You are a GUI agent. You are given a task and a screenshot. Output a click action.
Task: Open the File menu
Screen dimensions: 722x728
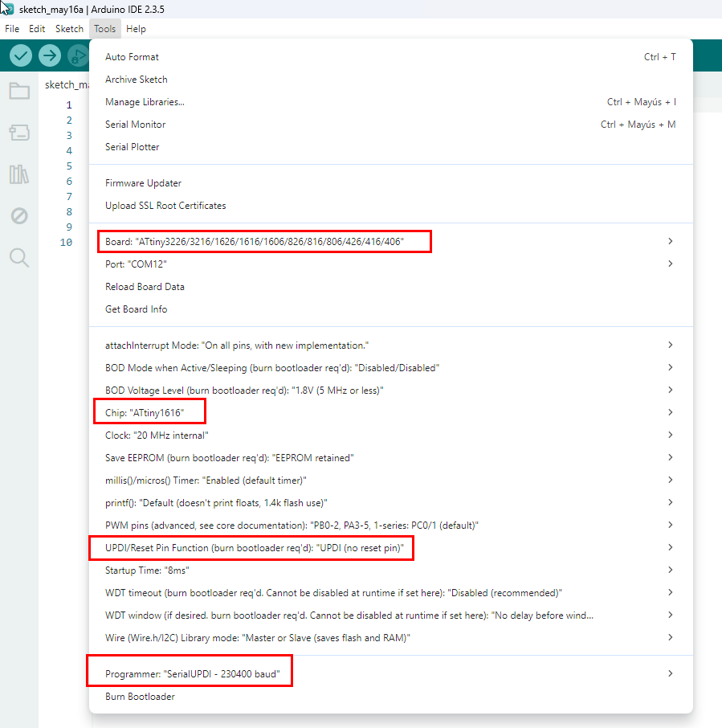tap(12, 29)
